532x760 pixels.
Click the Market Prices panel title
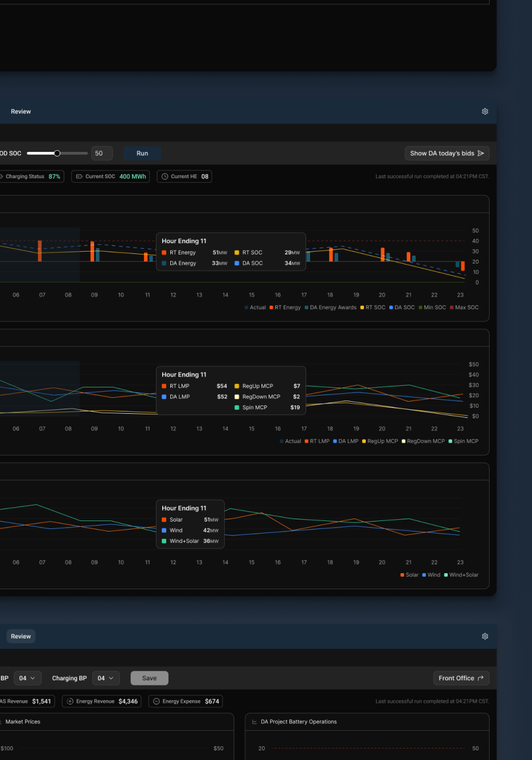pos(23,722)
